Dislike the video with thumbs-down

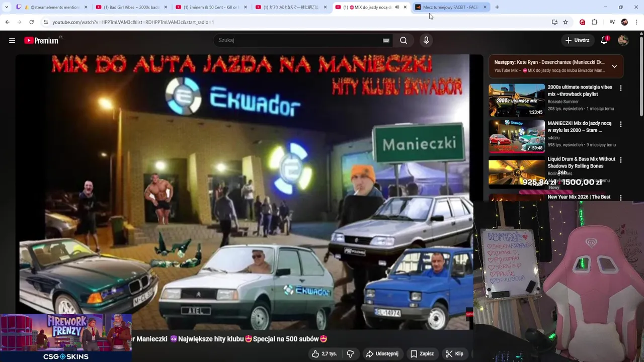(x=350, y=353)
